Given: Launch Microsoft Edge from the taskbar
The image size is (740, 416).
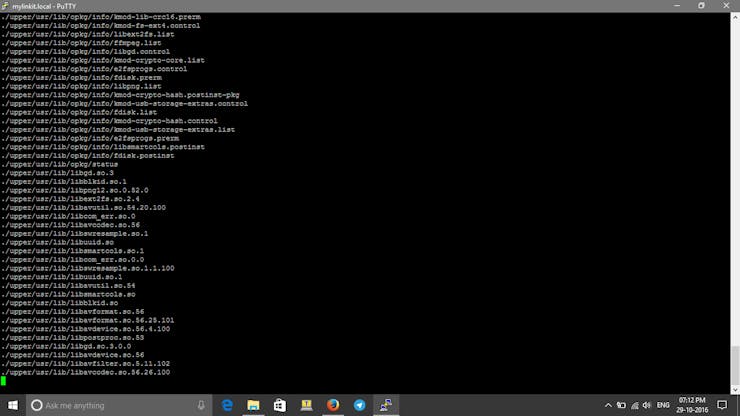Looking at the screenshot, I should (x=227, y=405).
